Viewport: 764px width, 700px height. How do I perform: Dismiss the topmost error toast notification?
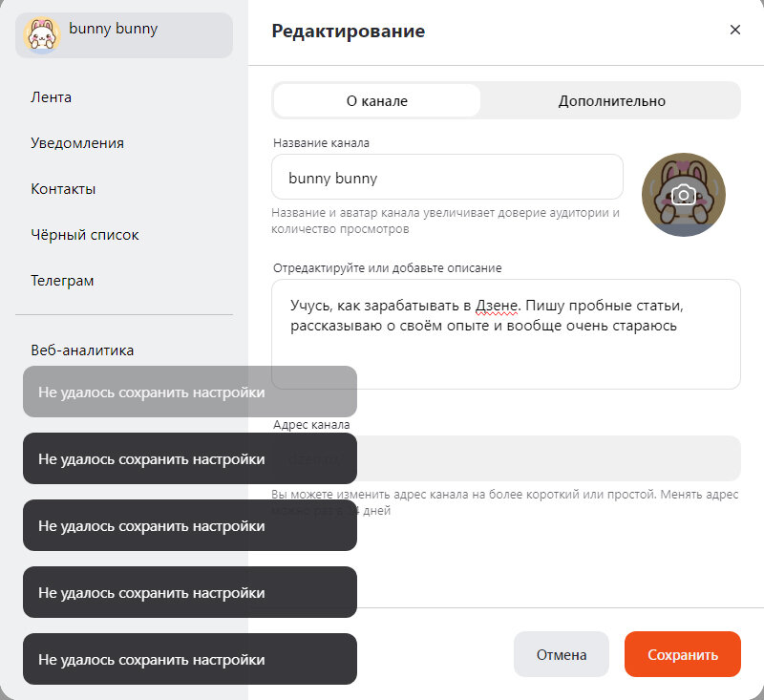[189, 392]
